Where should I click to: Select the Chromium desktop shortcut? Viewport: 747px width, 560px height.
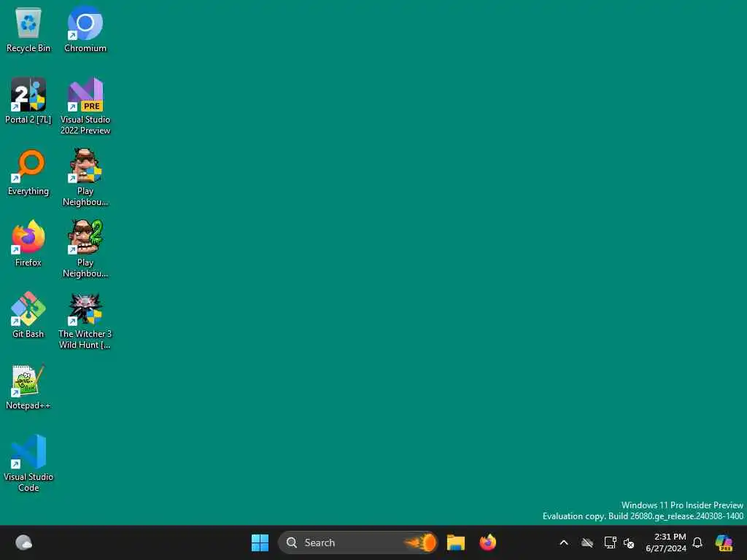click(85, 29)
